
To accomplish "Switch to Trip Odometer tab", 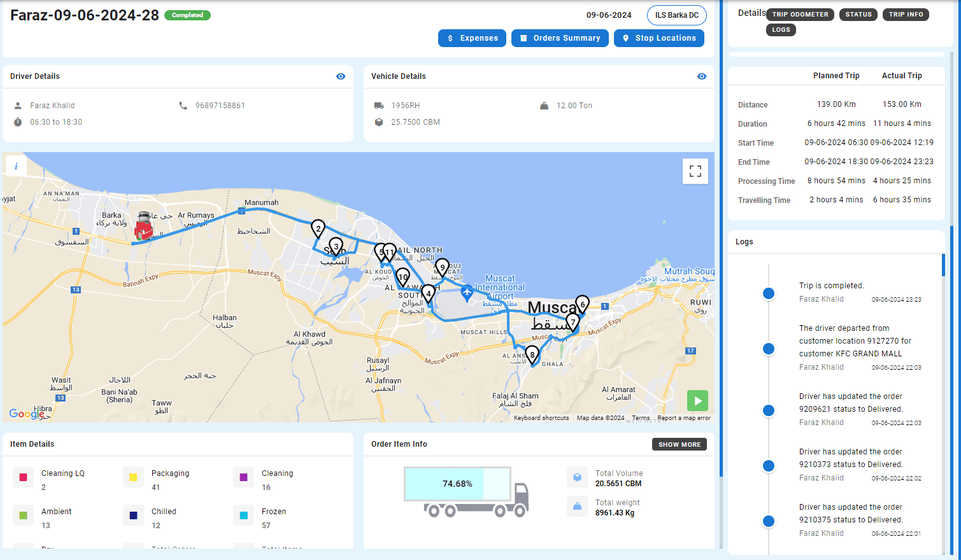I will [x=801, y=15].
